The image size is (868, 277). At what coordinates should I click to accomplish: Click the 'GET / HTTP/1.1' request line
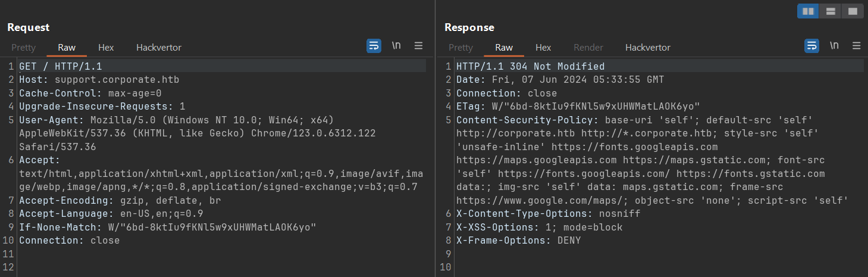[61, 66]
